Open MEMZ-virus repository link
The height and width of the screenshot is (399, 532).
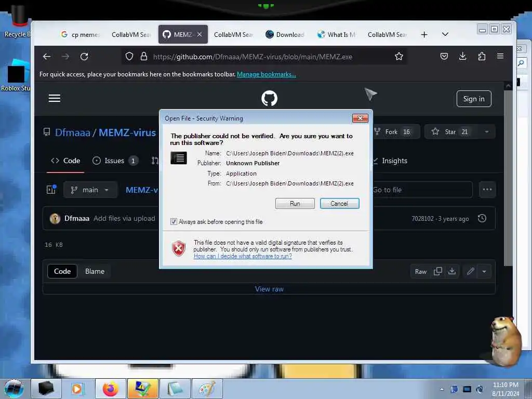coord(127,132)
